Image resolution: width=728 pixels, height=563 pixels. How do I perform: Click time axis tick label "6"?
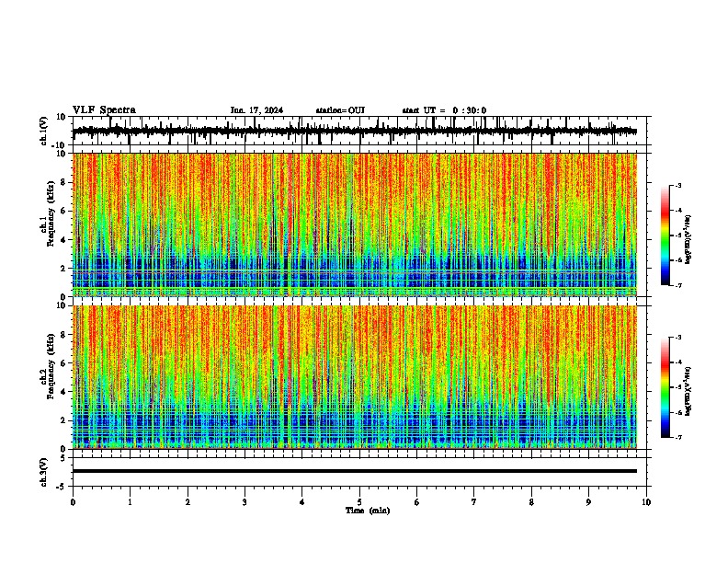pos(417,502)
